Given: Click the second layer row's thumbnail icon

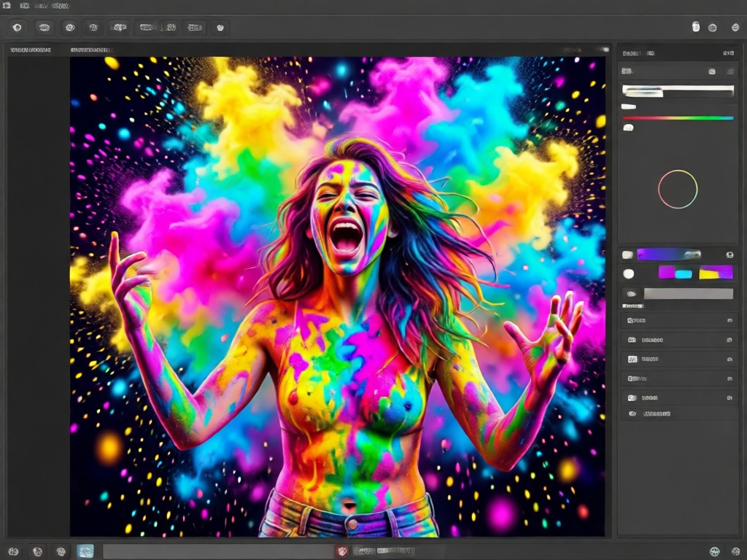Looking at the screenshot, I should tap(632, 340).
